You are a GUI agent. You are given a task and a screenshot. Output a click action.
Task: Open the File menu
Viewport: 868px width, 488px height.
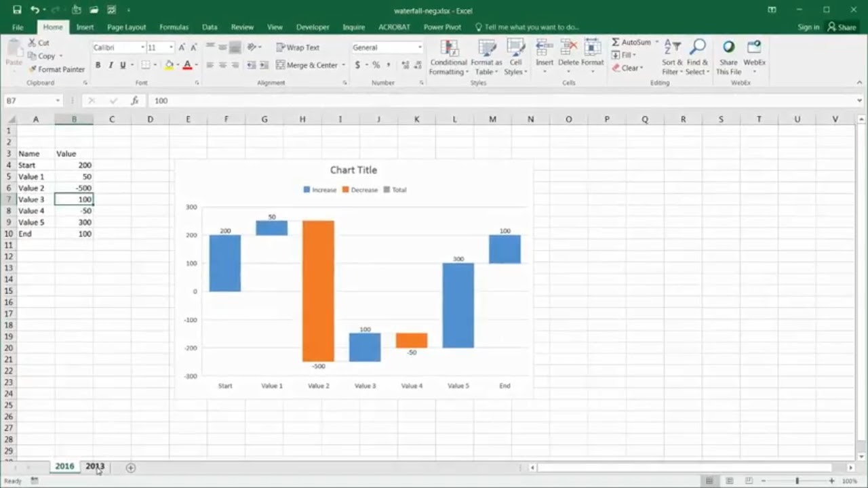(x=18, y=27)
